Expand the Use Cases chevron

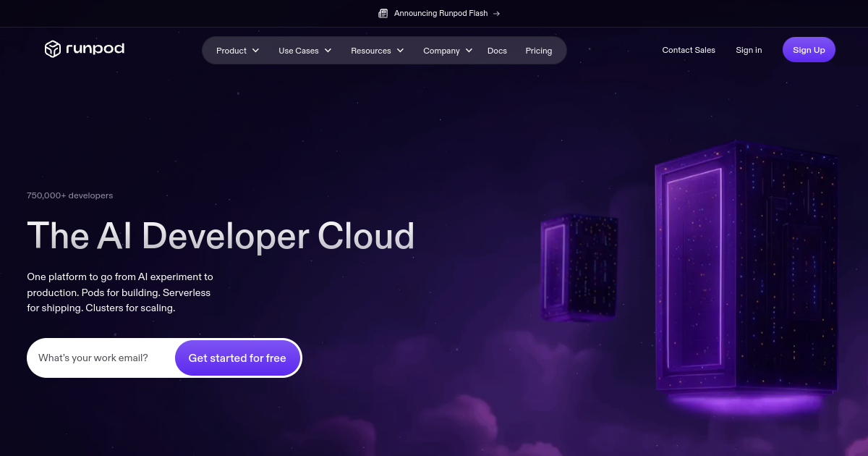click(x=328, y=51)
